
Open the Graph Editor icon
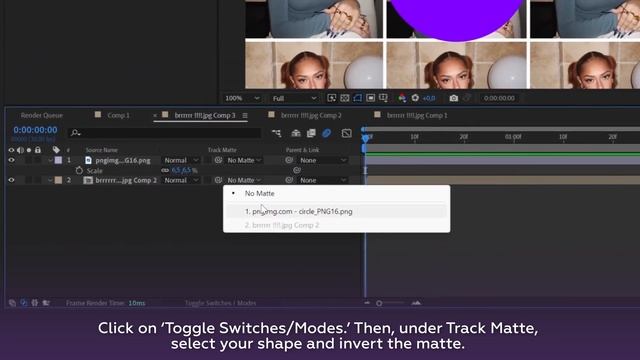(347, 133)
